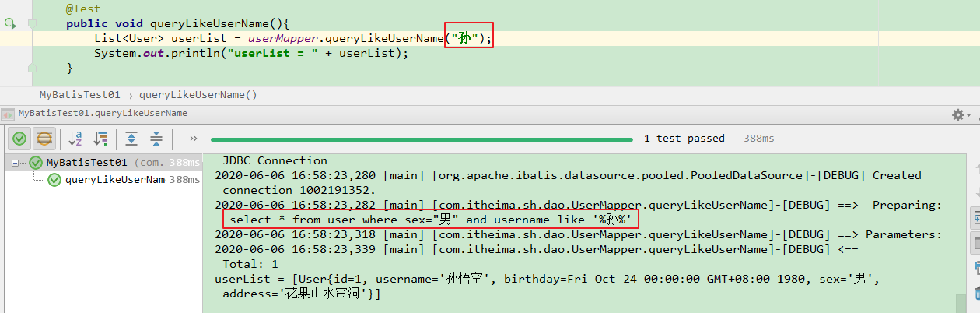Click the green test progress bar

[422, 139]
